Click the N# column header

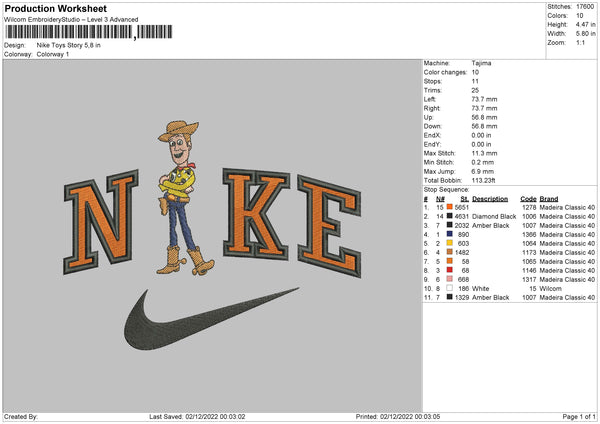[x=440, y=199]
